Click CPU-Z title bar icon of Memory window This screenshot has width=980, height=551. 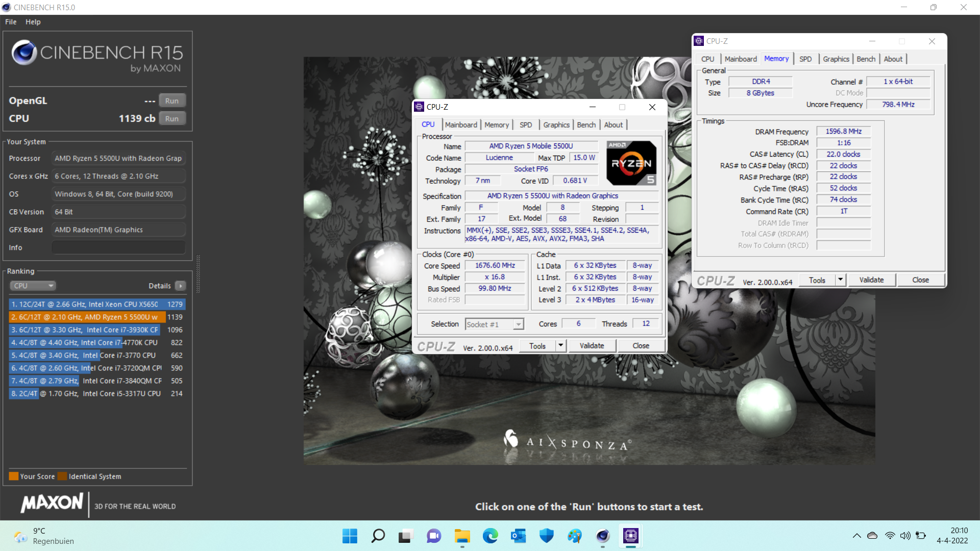pos(699,41)
